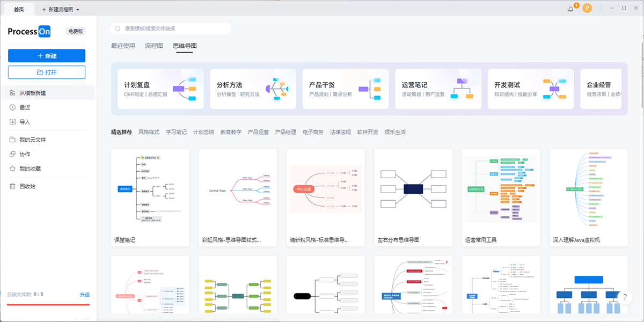Switch to the 首页 tab

(x=18, y=9)
